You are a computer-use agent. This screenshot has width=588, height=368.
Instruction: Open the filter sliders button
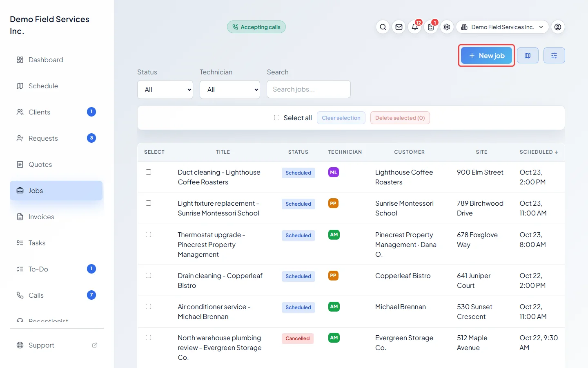(x=554, y=56)
